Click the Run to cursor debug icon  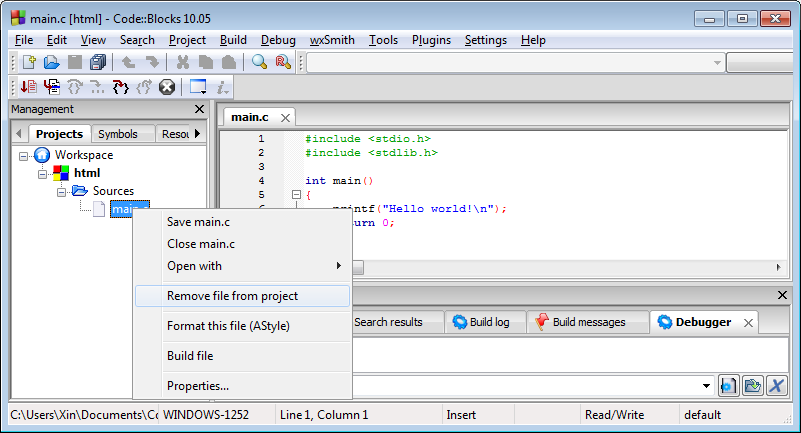(x=52, y=87)
